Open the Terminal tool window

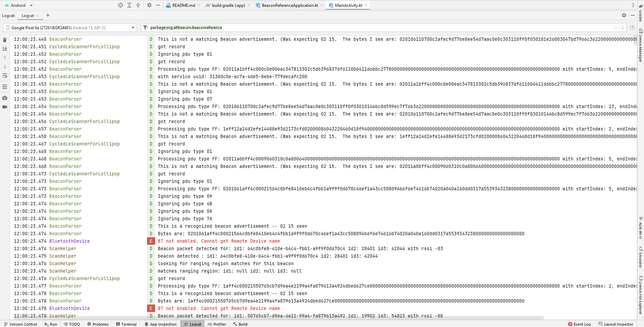coord(126,324)
